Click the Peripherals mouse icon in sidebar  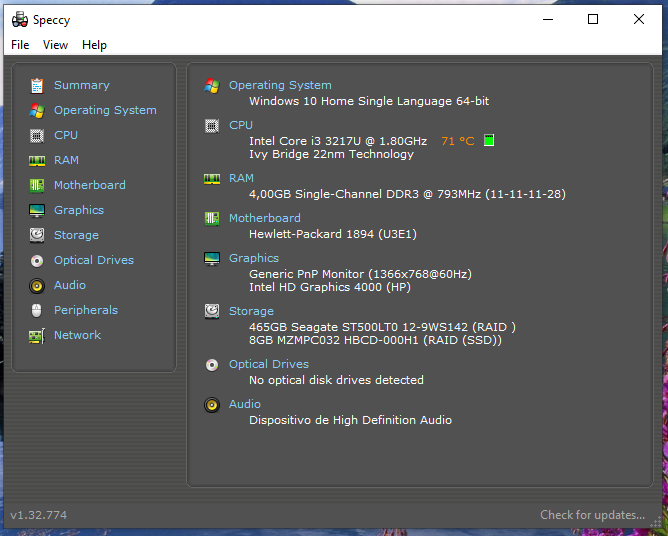coord(37,311)
